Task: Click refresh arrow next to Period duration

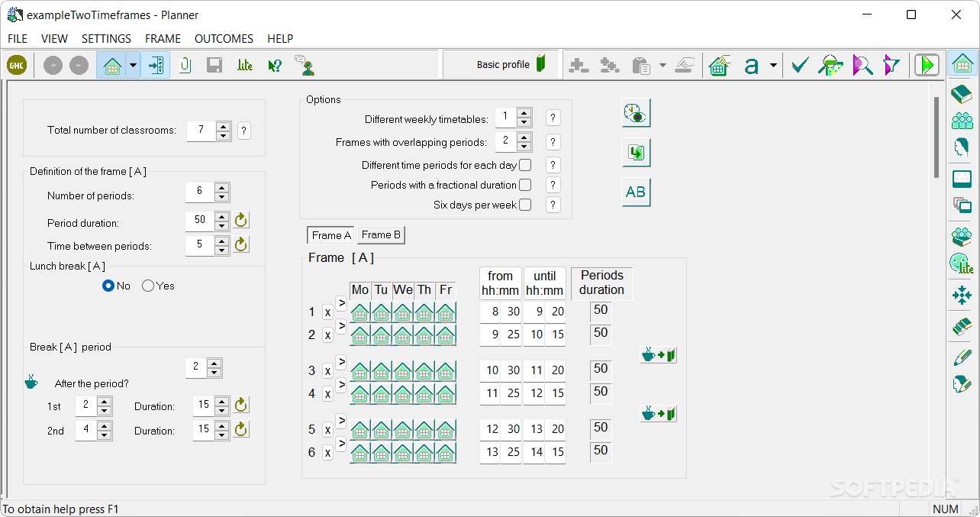Action: (x=241, y=221)
